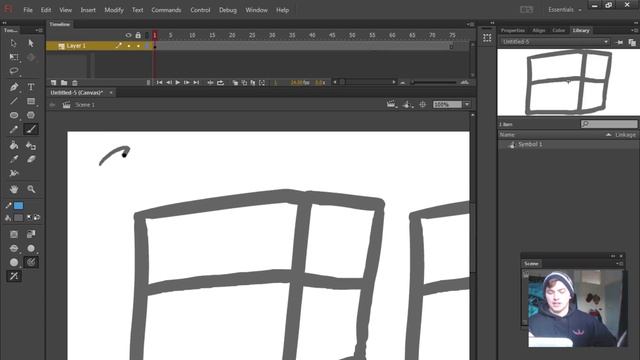The width and height of the screenshot is (640, 360).
Task: Open the Commands menu
Action: [166, 10]
